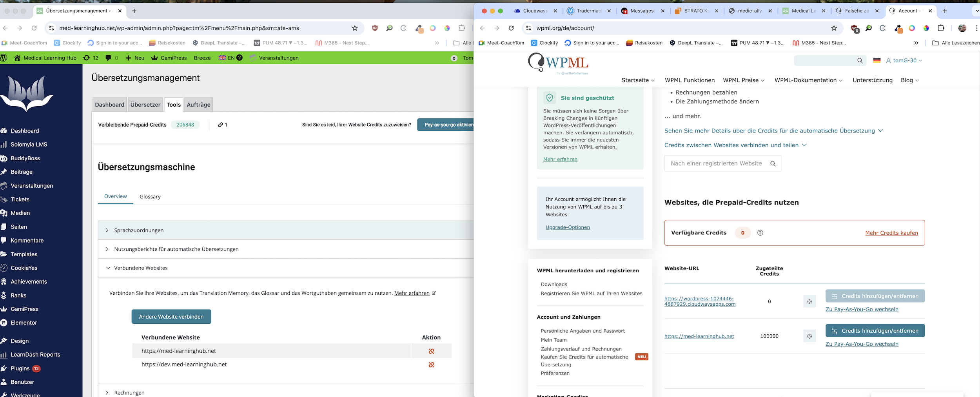Switch to the Messages browser tab
This screenshot has width=980, height=397.
tap(642, 11)
